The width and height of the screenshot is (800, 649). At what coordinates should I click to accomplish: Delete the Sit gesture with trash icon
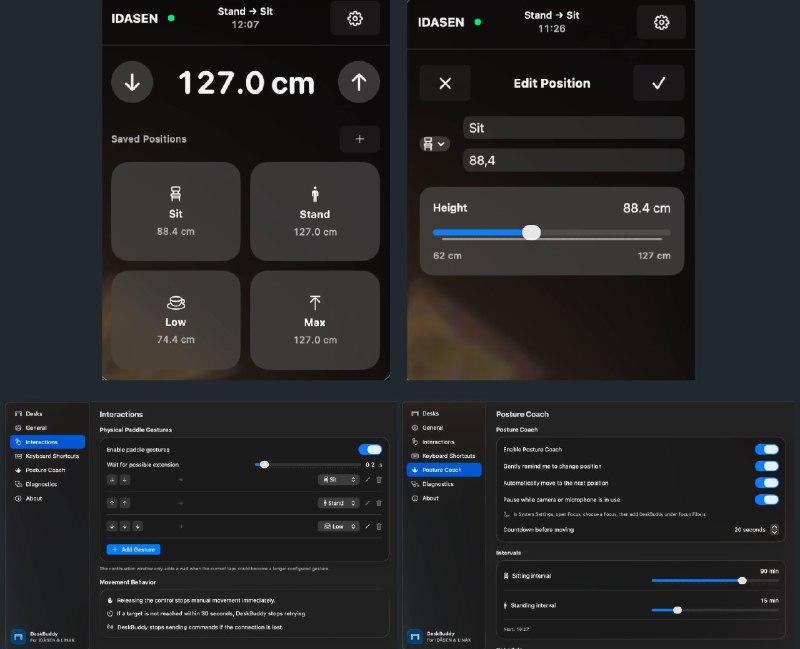(x=379, y=480)
